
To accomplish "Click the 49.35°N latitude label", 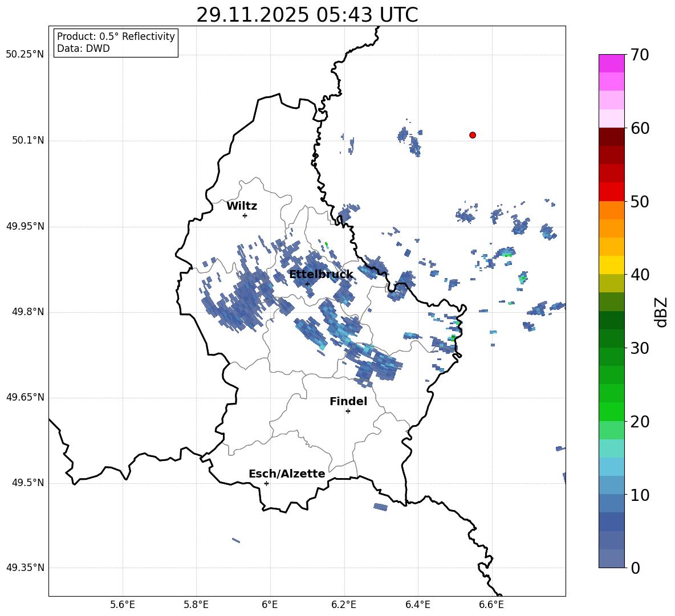I will click(x=25, y=568).
